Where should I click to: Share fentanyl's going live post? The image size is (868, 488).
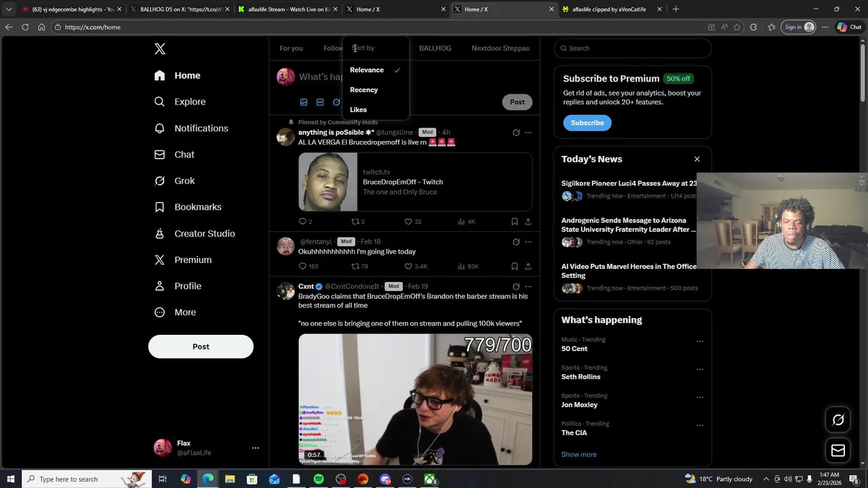(x=528, y=266)
